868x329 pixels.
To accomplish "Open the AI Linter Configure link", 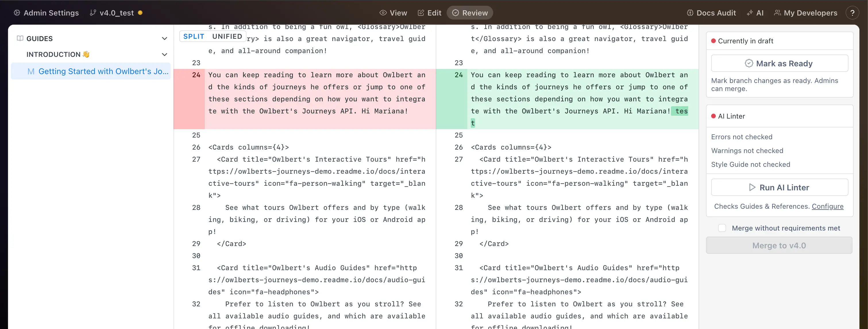I will (828, 206).
